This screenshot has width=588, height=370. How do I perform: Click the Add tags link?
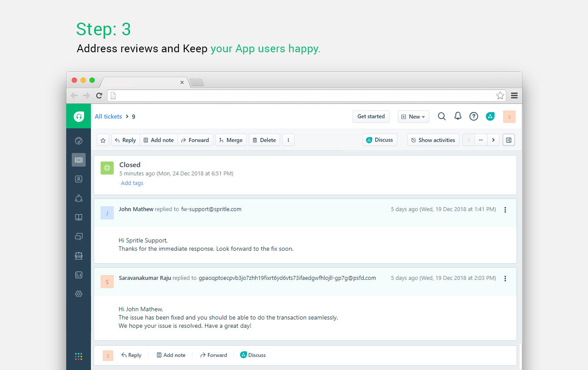point(132,183)
